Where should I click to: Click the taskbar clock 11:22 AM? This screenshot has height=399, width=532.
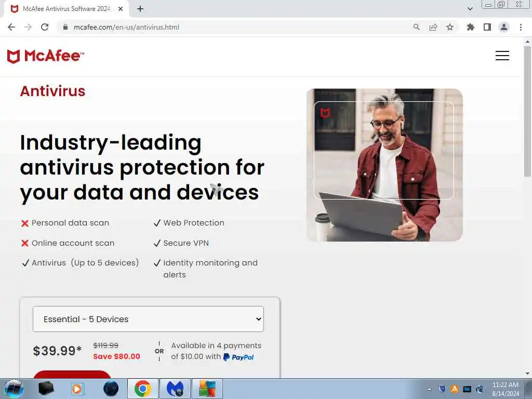(x=505, y=385)
